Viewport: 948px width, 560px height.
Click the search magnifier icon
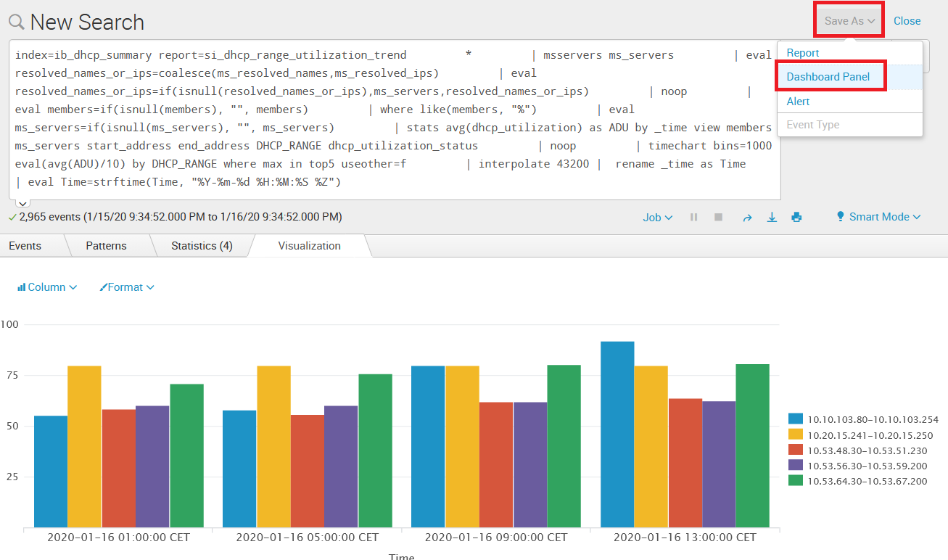click(x=15, y=22)
